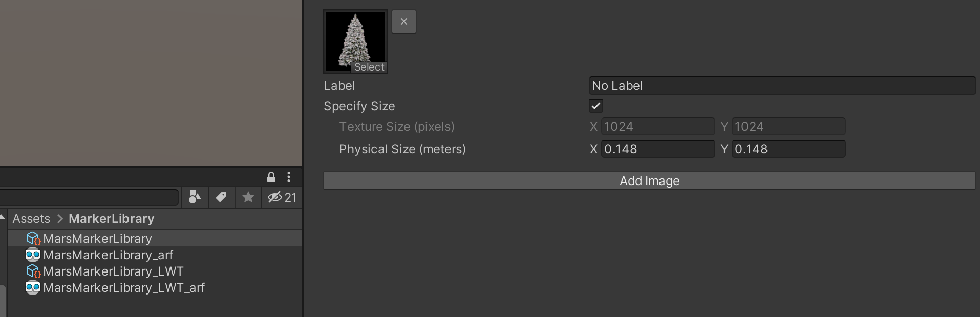Remove the tree image with the X button
This screenshot has height=317, width=980.
[x=403, y=21]
